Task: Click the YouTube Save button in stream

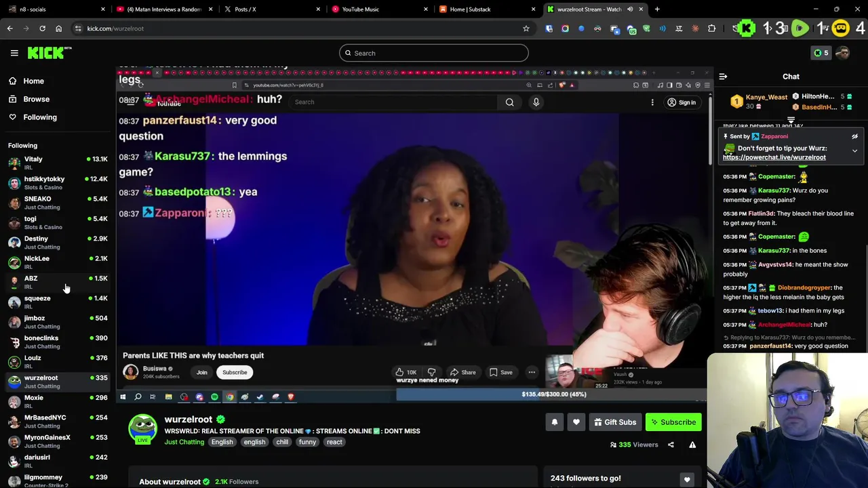Action: pyautogui.click(x=501, y=372)
